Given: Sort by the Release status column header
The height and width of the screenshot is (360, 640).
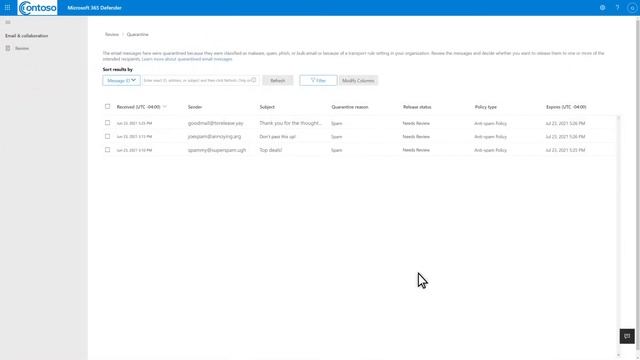Looking at the screenshot, I should click(417, 107).
